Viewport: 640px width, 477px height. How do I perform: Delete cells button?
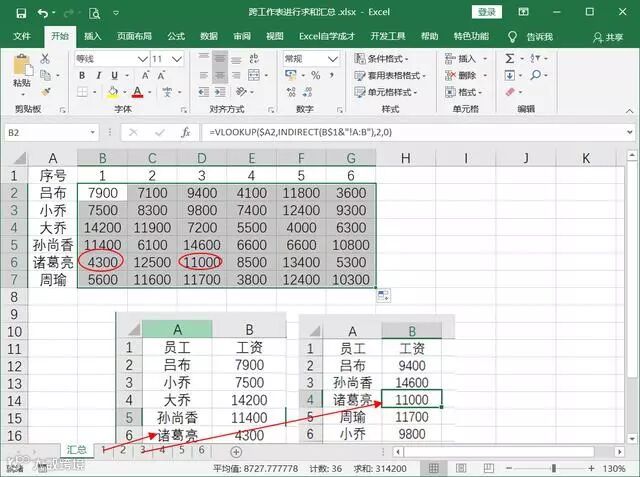pyautogui.click(x=460, y=75)
